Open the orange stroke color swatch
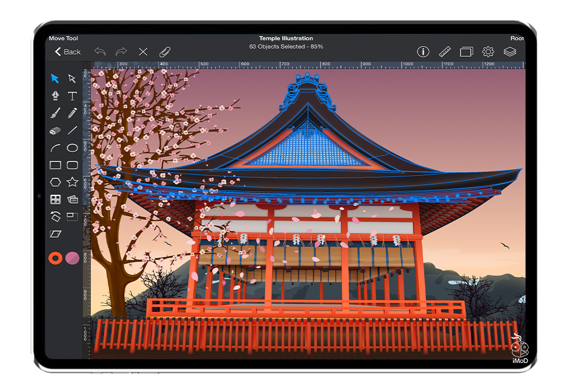Viewport: 568px width, 392px height. 55,258
